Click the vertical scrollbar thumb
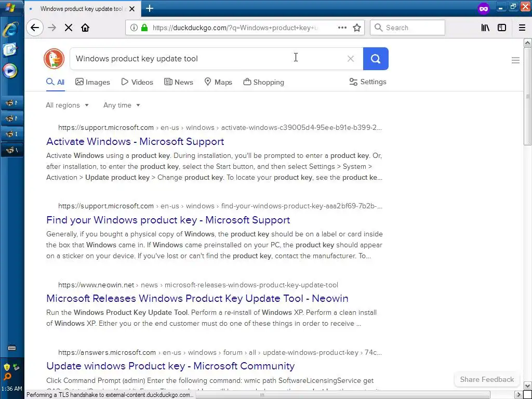The height and width of the screenshot is (399, 532). (527, 96)
